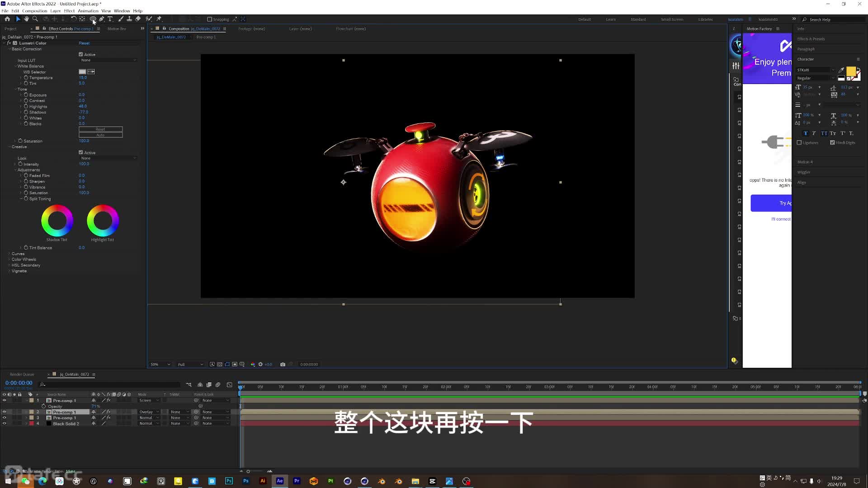Click Auto button under Tone
Screen dimensions: 868x488
pyautogui.click(x=100, y=135)
